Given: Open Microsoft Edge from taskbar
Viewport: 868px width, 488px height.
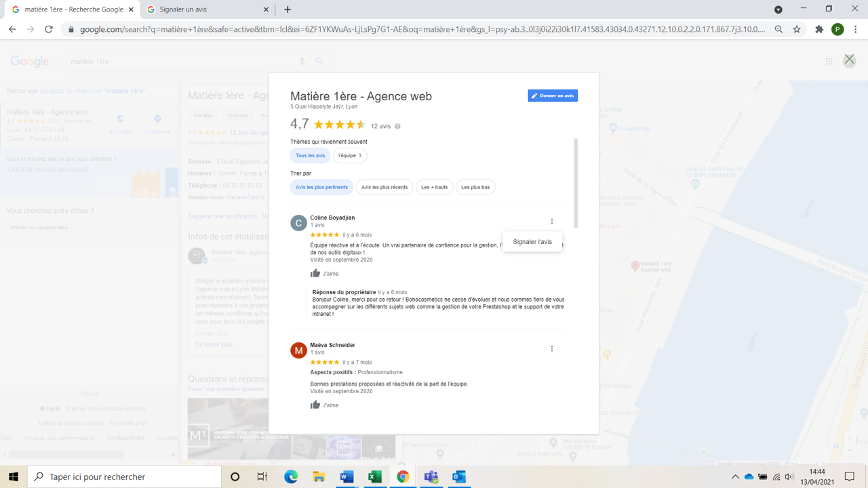Looking at the screenshot, I should click(291, 476).
